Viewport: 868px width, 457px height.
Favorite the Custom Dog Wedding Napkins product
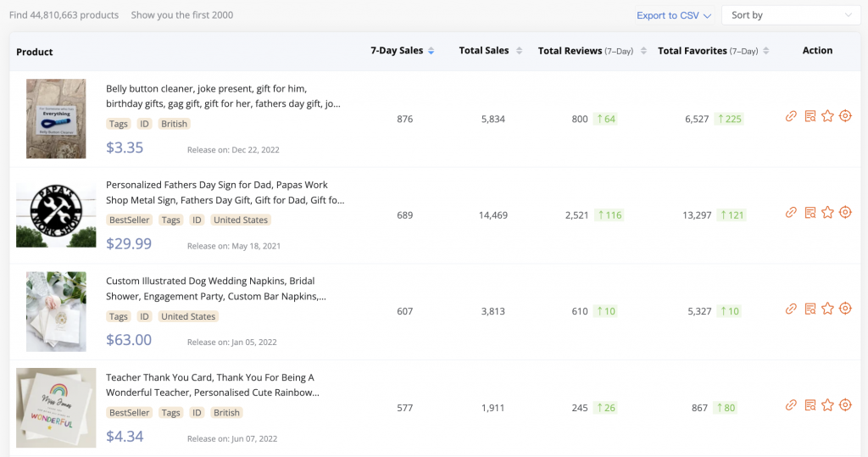coord(827,309)
